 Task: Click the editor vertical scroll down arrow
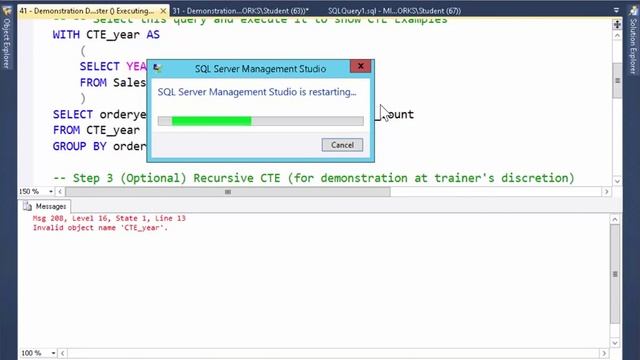coord(617,181)
